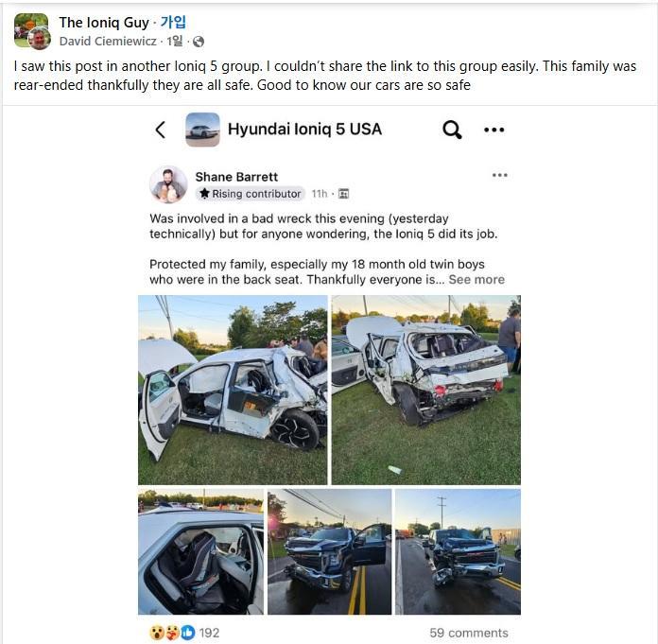Open Shane Barrett's post options dots
The width and height of the screenshot is (658, 644).
[x=500, y=175]
